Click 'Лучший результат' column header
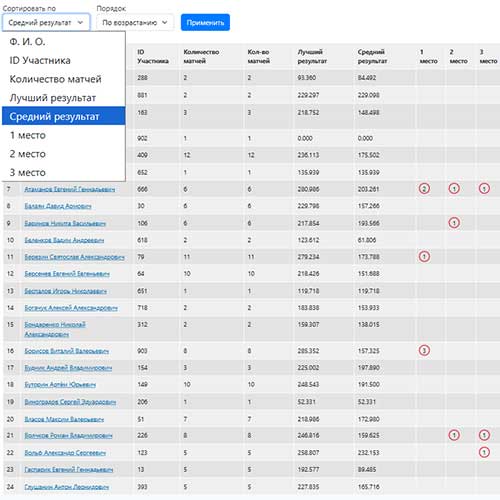This screenshot has width=500, height=500. coord(312,56)
